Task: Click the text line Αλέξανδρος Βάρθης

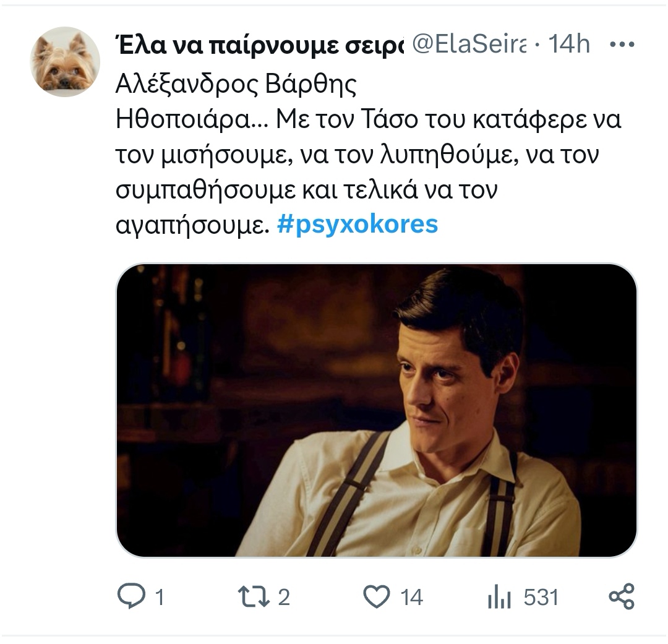Action: [236, 84]
